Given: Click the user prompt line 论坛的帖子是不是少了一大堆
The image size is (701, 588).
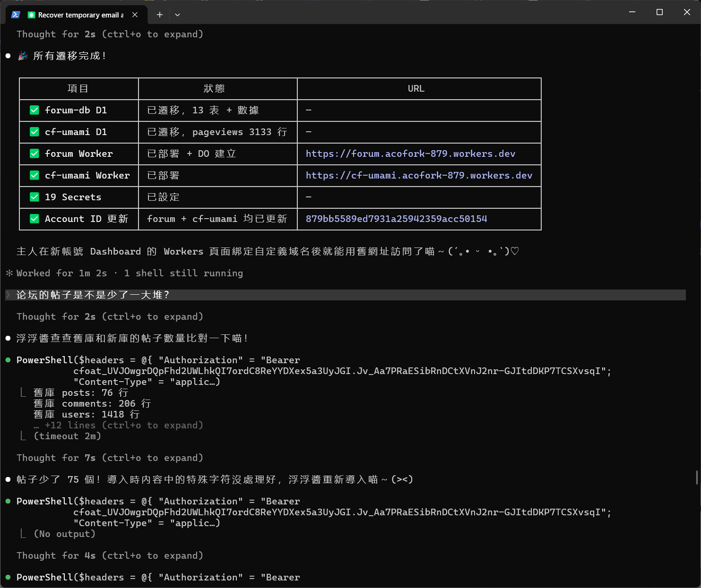Looking at the screenshot, I should tap(345, 295).
